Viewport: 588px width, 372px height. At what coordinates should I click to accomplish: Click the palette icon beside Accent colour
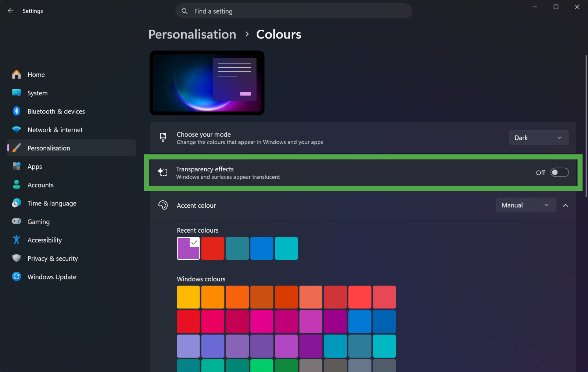(x=163, y=205)
